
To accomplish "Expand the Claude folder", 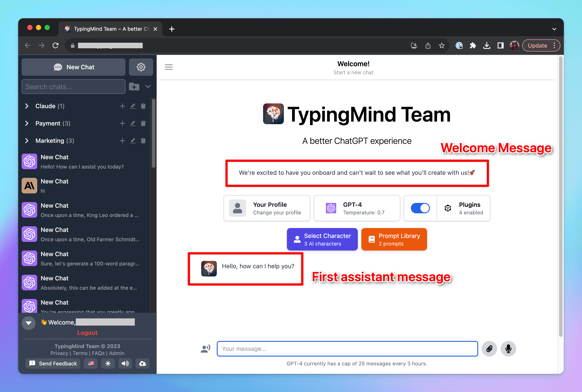I will tap(27, 106).
